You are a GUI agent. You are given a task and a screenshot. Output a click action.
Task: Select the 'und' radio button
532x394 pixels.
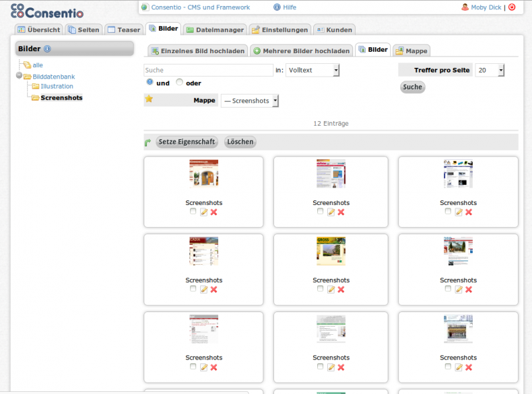click(x=150, y=83)
